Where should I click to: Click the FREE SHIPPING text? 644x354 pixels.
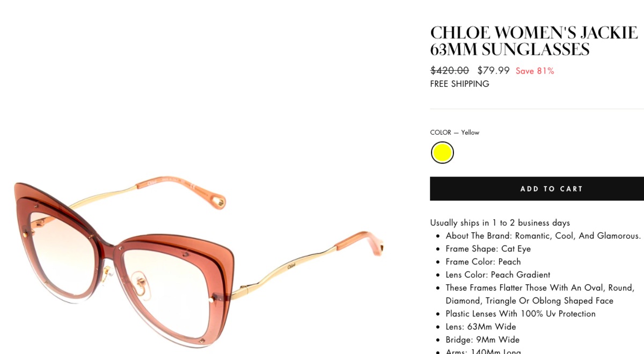tap(459, 84)
